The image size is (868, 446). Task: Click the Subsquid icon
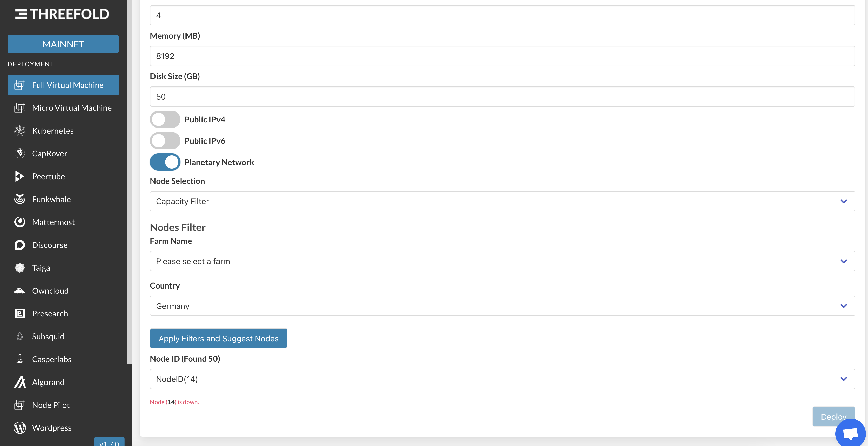20,337
